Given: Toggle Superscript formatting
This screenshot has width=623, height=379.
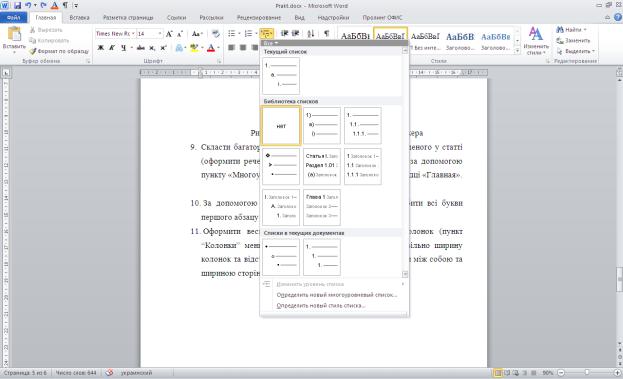Looking at the screenshot, I should pyautogui.click(x=163, y=48).
